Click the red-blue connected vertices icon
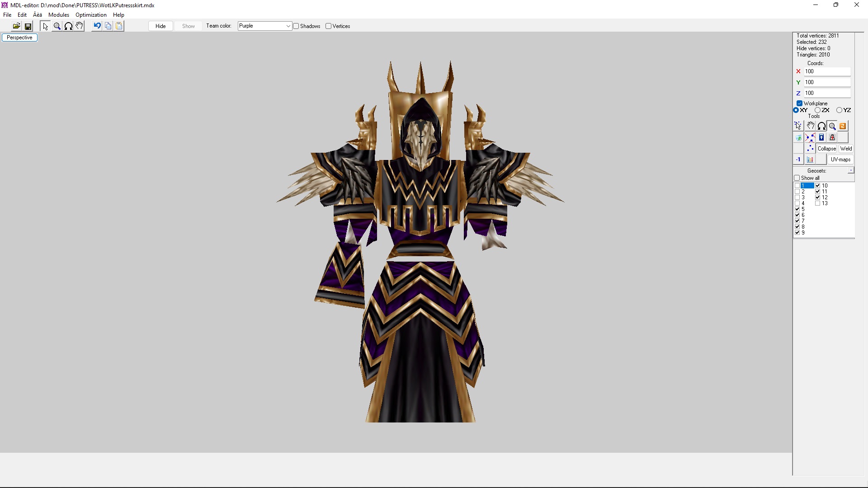Screen dimensions: 868x488 click(810, 137)
